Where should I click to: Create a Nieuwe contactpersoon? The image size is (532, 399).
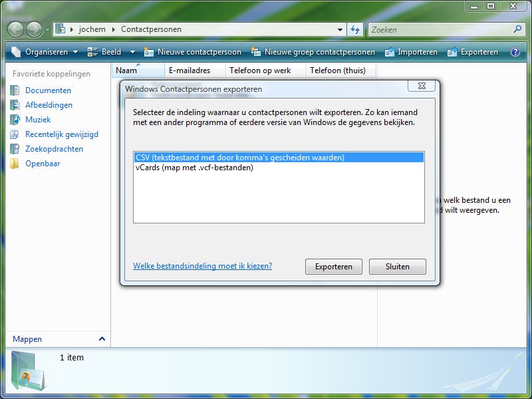192,52
